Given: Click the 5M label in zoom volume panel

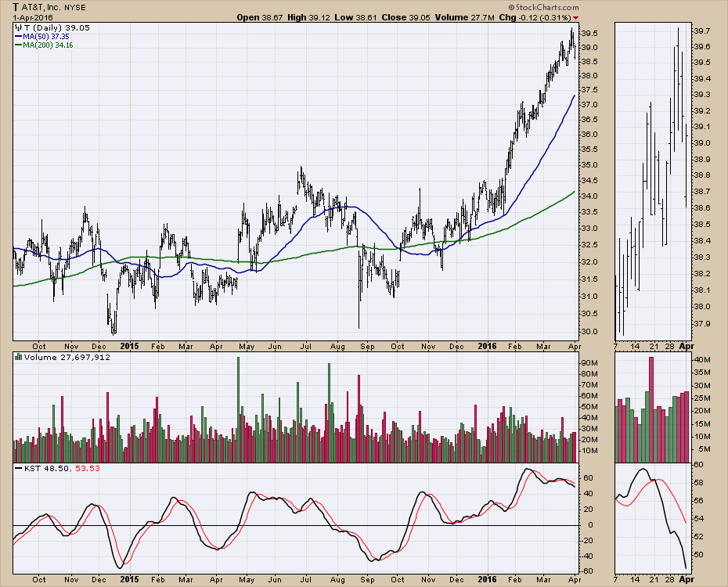Looking at the screenshot, I should [x=704, y=449].
